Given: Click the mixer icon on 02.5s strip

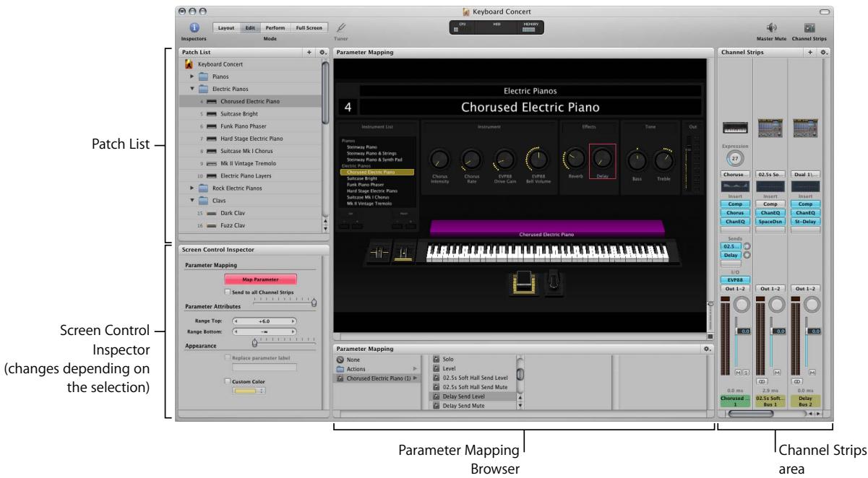Looking at the screenshot, I should click(769, 127).
